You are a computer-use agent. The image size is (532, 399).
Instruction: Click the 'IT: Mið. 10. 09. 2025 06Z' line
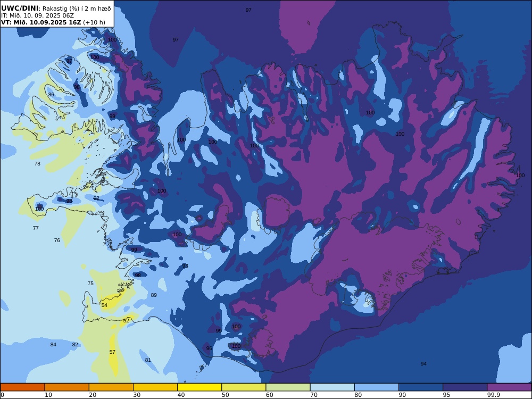point(37,15)
